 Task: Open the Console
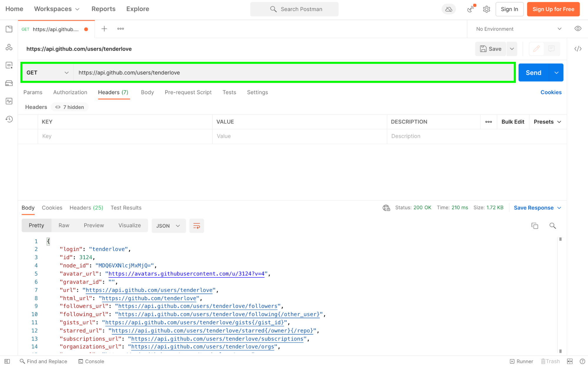click(x=91, y=361)
